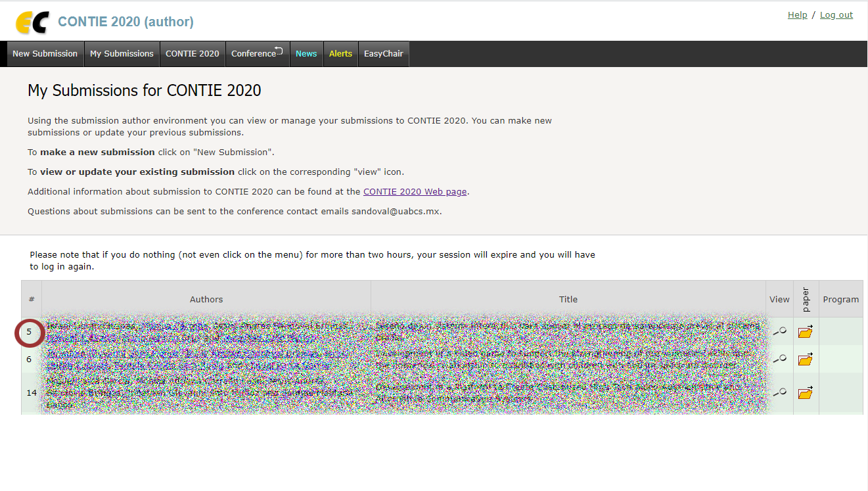Open the Alerts menu item
The height and width of the screenshot is (491, 868).
(340, 54)
